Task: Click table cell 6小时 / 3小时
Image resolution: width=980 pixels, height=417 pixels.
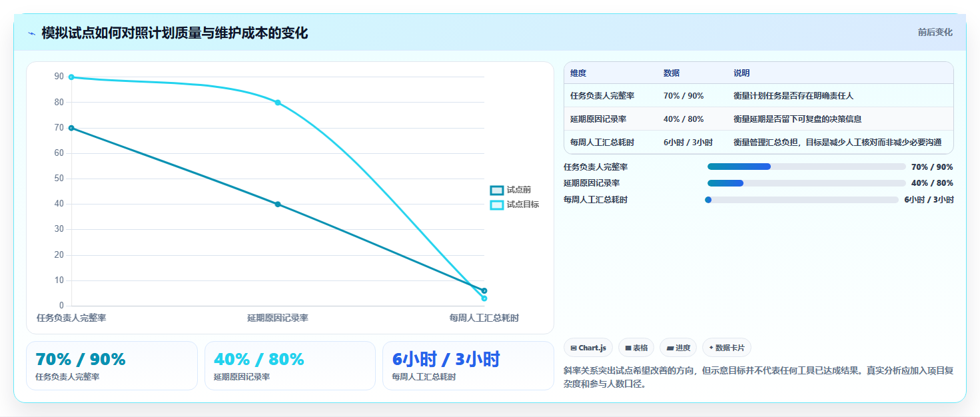Action: click(688, 142)
